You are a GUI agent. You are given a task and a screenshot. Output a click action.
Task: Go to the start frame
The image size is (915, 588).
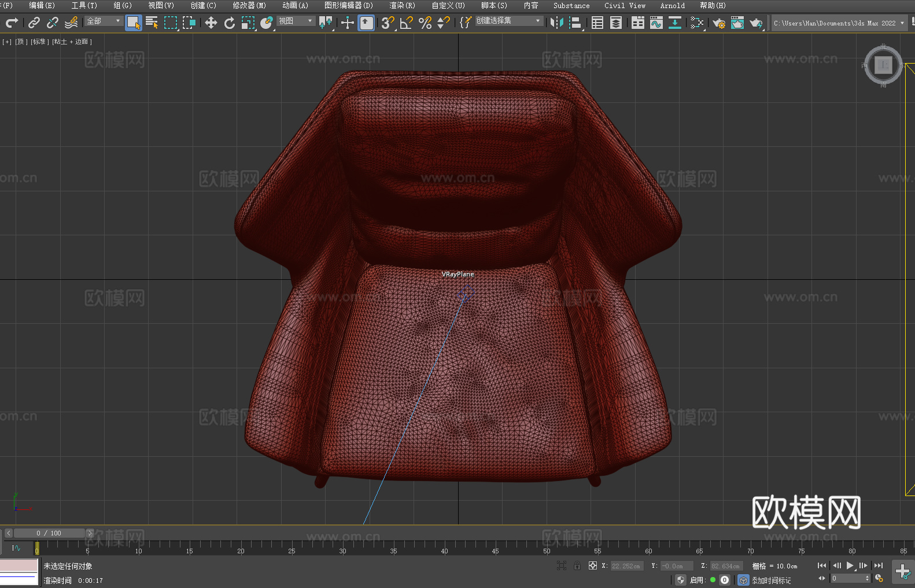(821, 565)
